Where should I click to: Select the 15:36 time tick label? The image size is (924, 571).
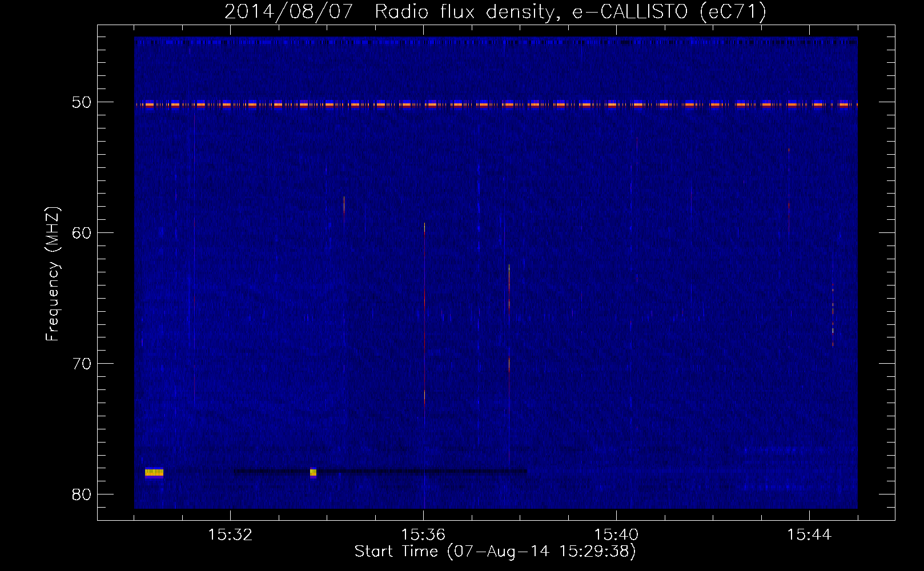[x=423, y=534]
